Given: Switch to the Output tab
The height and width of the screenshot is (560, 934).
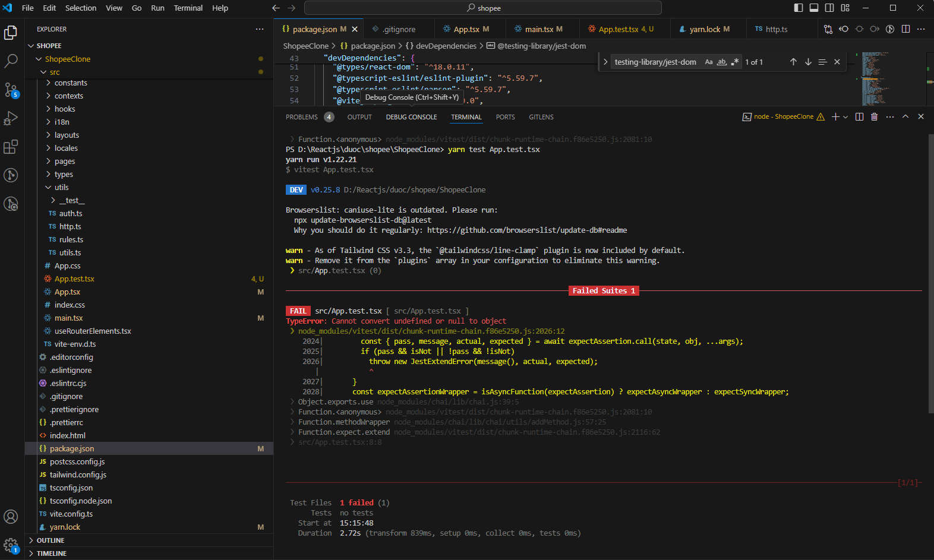Looking at the screenshot, I should click(x=359, y=117).
